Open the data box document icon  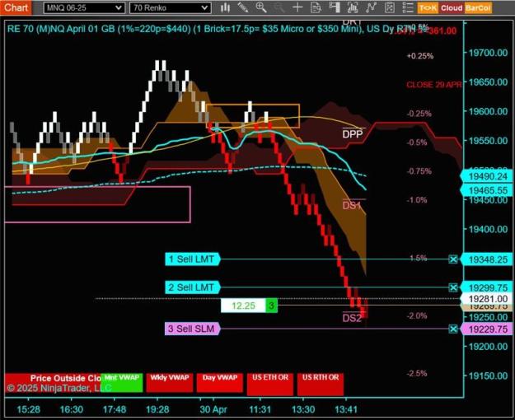[x=316, y=7]
